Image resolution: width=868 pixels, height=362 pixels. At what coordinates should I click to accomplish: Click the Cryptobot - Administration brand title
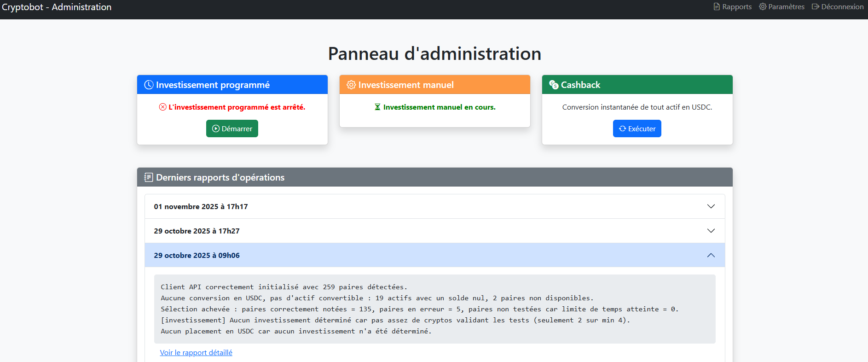pos(57,7)
